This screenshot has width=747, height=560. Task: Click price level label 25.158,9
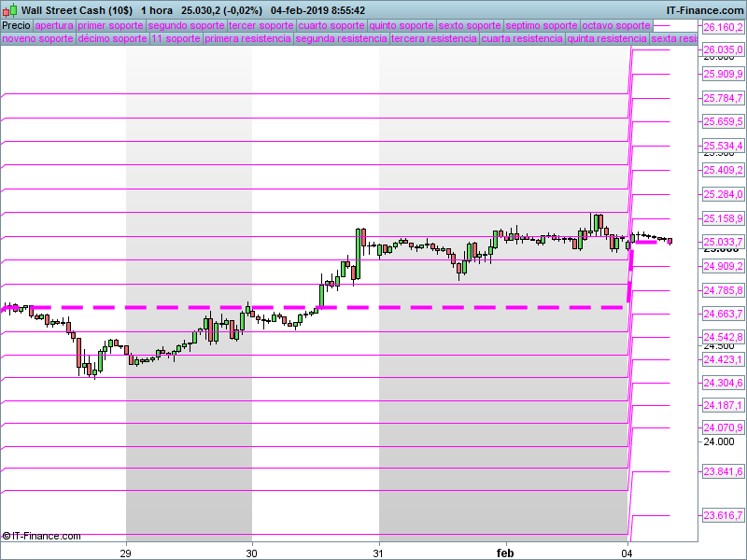click(x=723, y=218)
